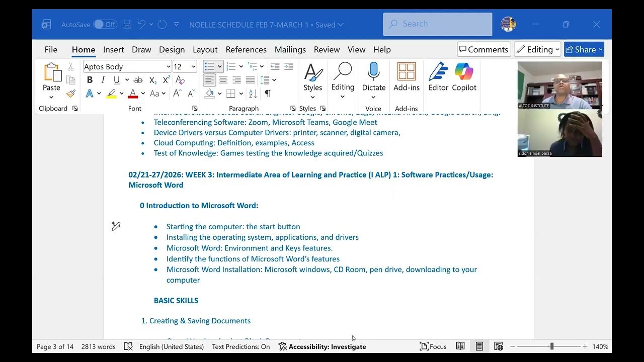Clear all formatting with eraser icon
The height and width of the screenshot is (362, 644).
[x=180, y=80]
